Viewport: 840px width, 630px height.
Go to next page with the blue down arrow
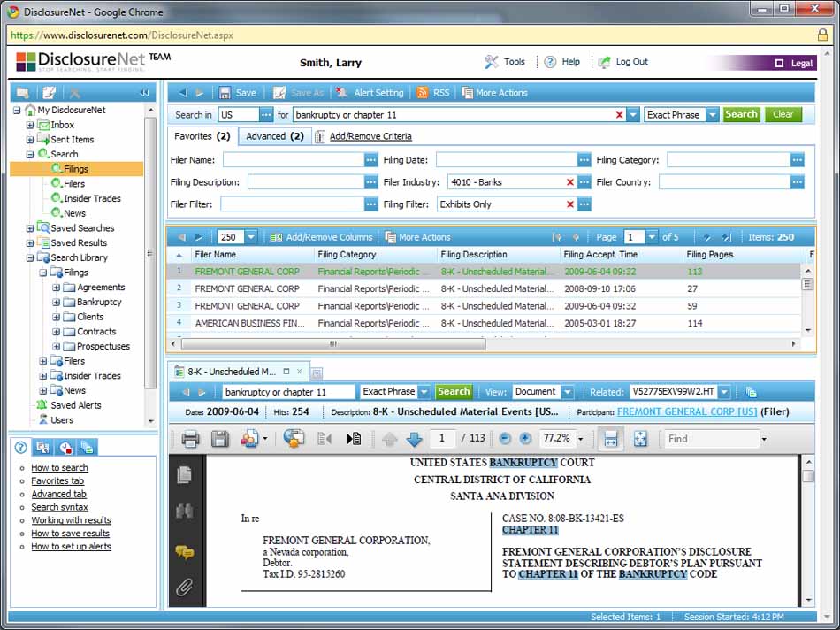click(414, 439)
